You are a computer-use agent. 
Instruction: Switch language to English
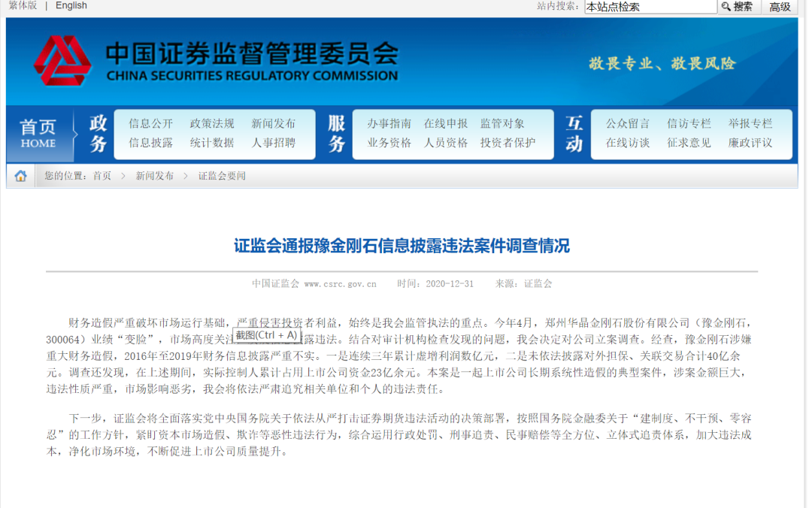point(71,5)
